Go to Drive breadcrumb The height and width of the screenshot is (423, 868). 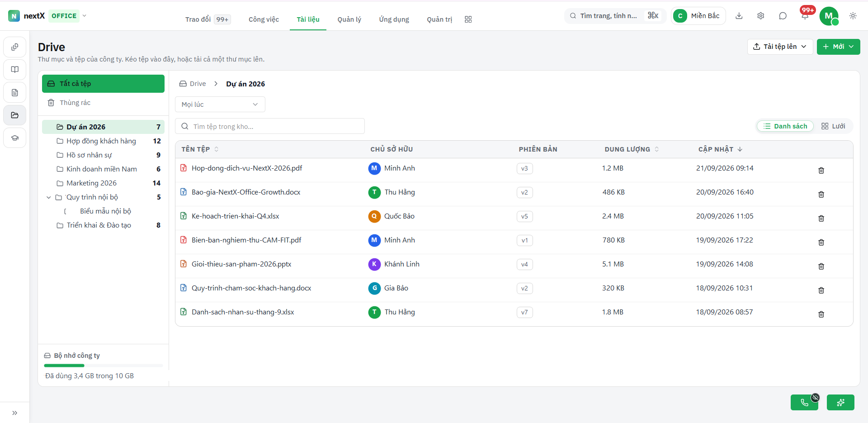(193, 84)
